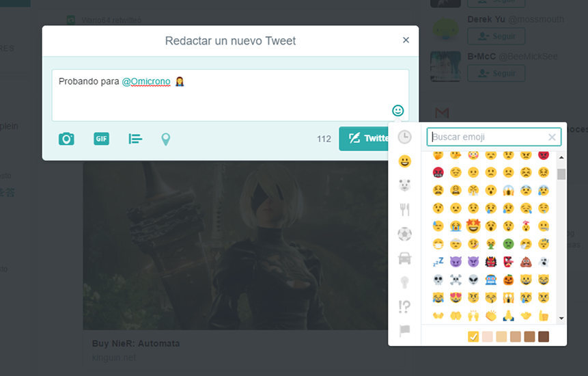The image size is (588, 376).
Task: Insert the vomiting face emoji
Action: 491,244
